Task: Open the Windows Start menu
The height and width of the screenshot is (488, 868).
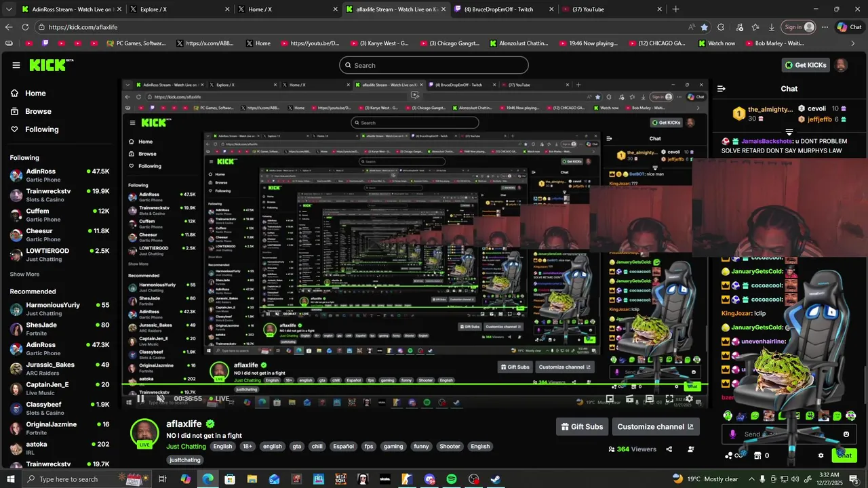Action: (11, 479)
